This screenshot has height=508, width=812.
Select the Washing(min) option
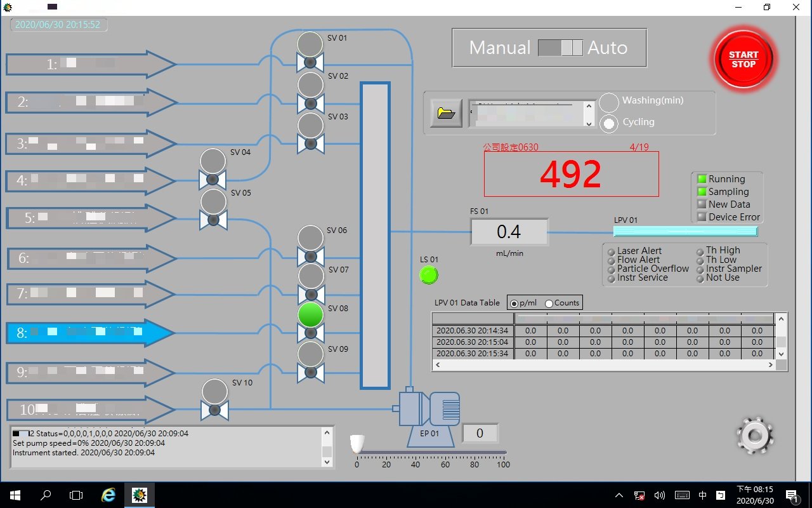click(x=609, y=102)
